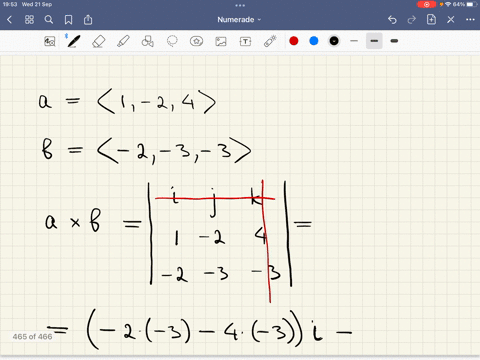
Task: Pick the black pen color
Action: click(334, 41)
